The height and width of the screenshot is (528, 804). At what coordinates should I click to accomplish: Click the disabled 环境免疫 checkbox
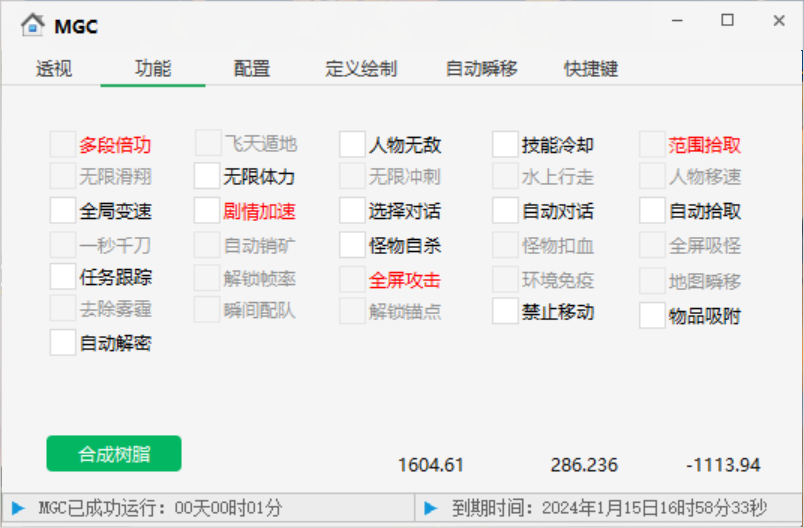(505, 279)
